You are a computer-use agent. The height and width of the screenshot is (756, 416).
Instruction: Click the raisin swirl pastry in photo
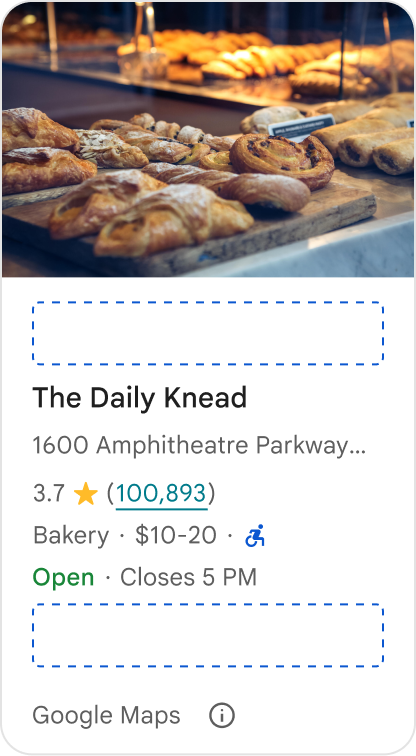pos(282,161)
